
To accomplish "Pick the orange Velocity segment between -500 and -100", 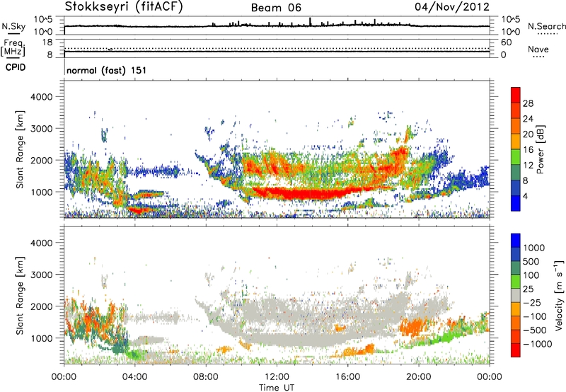I will 516,323.
